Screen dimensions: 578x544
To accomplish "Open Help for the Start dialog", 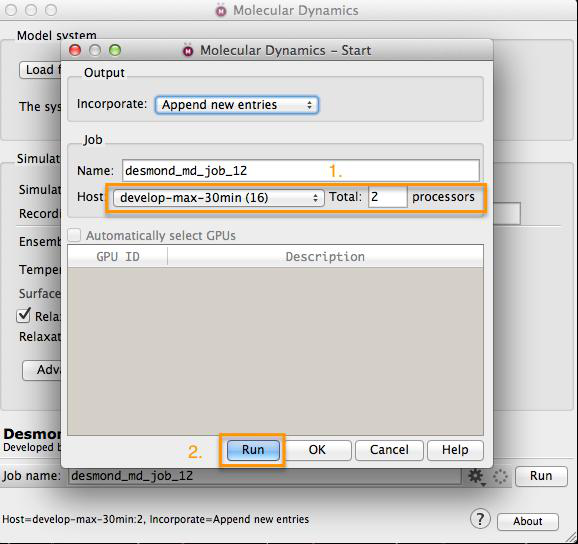I will [x=455, y=450].
